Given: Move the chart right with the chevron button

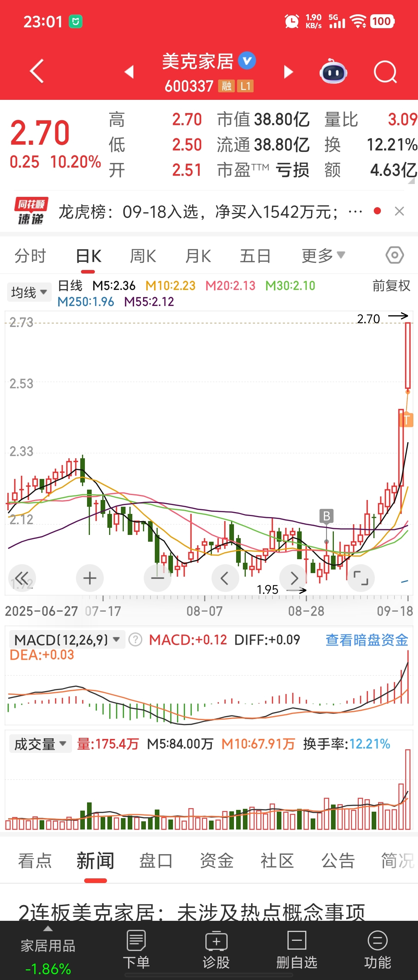Looking at the screenshot, I should tap(293, 578).
